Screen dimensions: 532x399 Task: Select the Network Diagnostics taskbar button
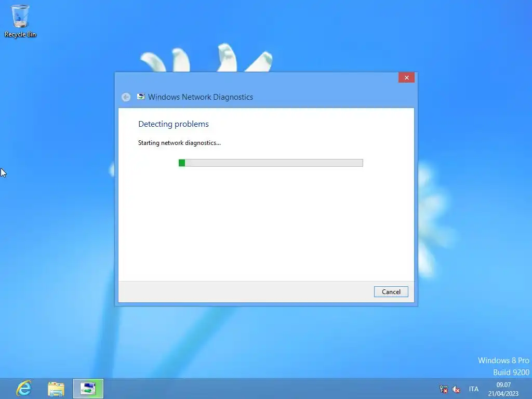[x=88, y=389]
